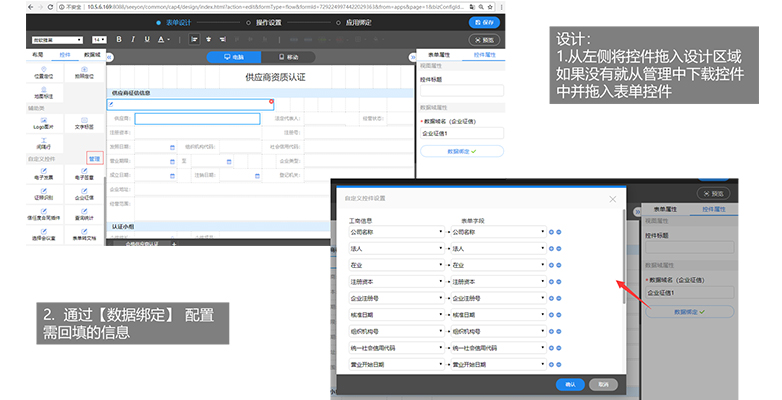
Task: Open the 核准日期 form-field dropdown in the dialog
Action: coord(498,315)
